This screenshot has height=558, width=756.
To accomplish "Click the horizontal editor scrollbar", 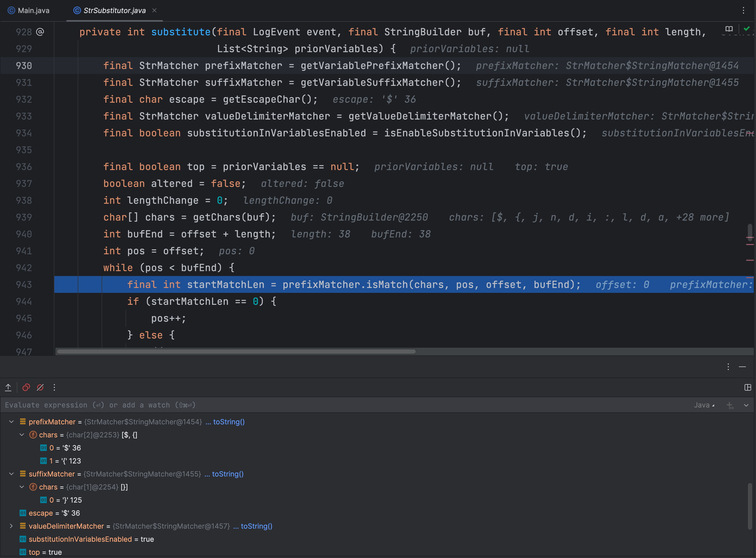I will click(236, 352).
